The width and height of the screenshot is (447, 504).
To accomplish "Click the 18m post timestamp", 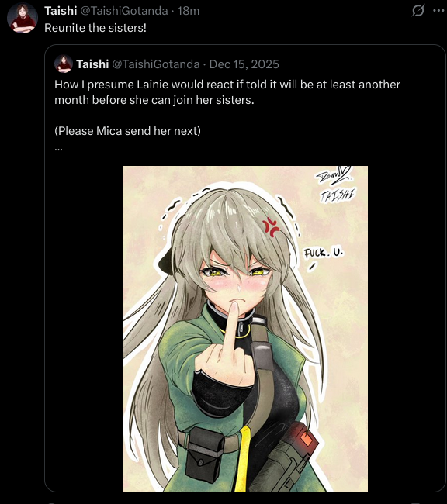I will [189, 11].
